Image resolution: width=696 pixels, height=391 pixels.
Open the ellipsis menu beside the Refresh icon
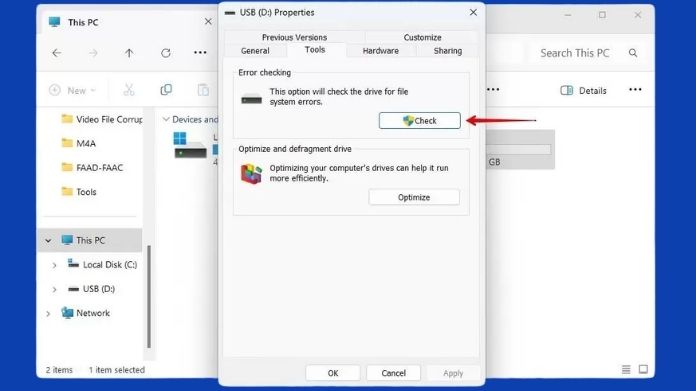tap(200, 53)
